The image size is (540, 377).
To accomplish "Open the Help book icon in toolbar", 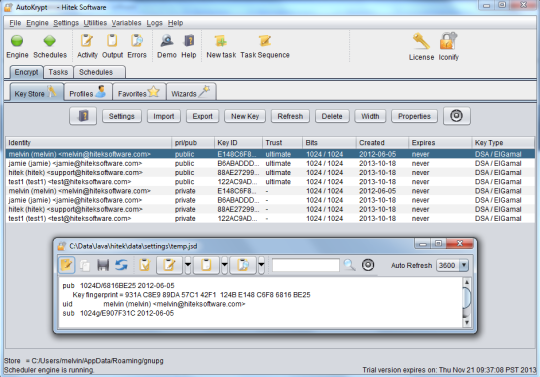I will [189, 41].
